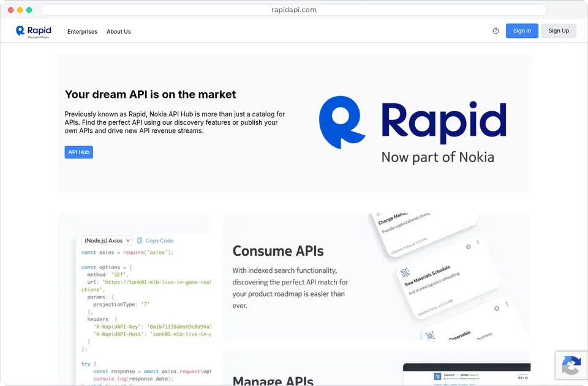Screen dimensions: 588x386
Task: Click the console.log(response.data) line
Action: click(133, 379)
